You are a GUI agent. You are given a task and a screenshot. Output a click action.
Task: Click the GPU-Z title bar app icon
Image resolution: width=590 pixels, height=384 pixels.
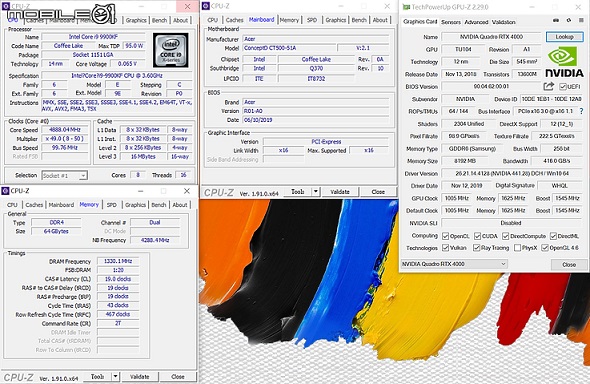(x=406, y=7)
